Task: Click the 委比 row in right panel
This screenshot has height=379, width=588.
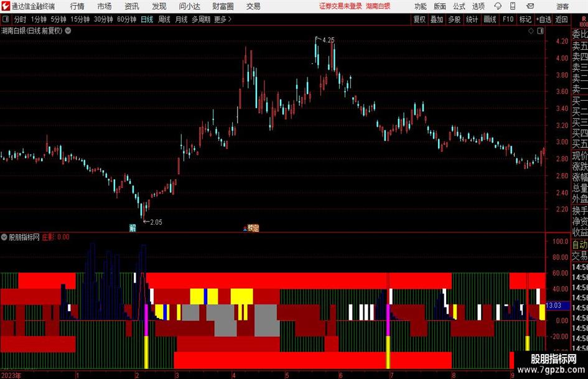Action: (x=580, y=34)
